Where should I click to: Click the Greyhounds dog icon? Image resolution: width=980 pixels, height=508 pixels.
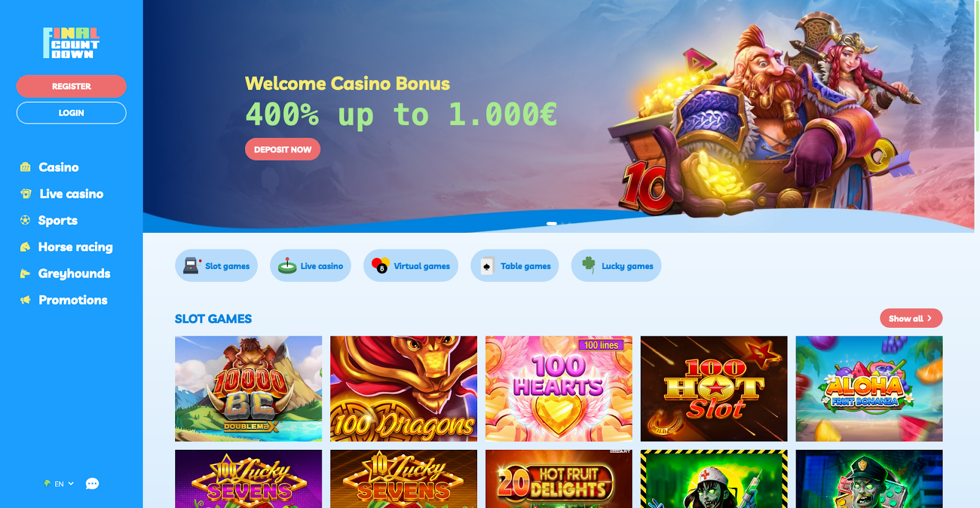[25, 273]
